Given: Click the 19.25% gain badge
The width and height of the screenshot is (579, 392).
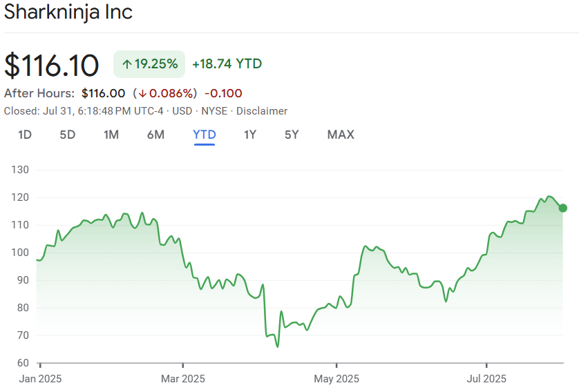Looking at the screenshot, I should [x=149, y=64].
